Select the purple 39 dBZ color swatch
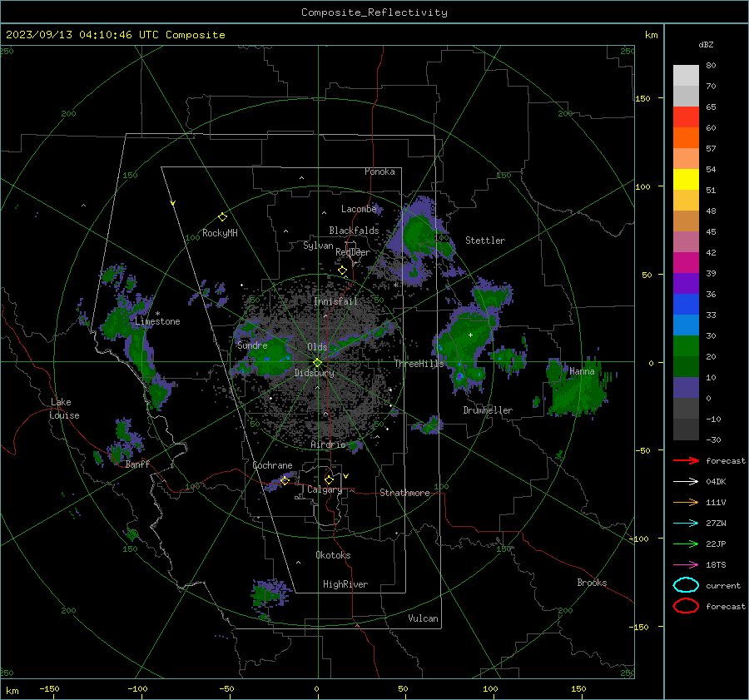 tap(686, 283)
